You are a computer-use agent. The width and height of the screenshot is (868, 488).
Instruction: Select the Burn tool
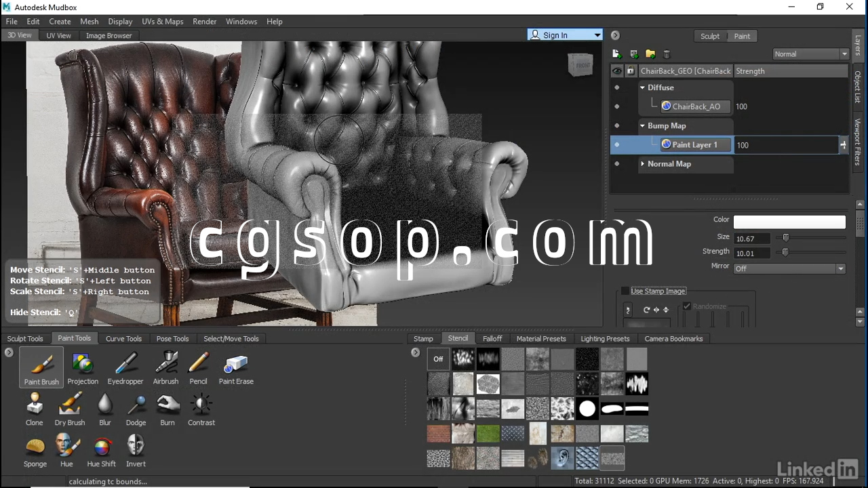pyautogui.click(x=167, y=409)
